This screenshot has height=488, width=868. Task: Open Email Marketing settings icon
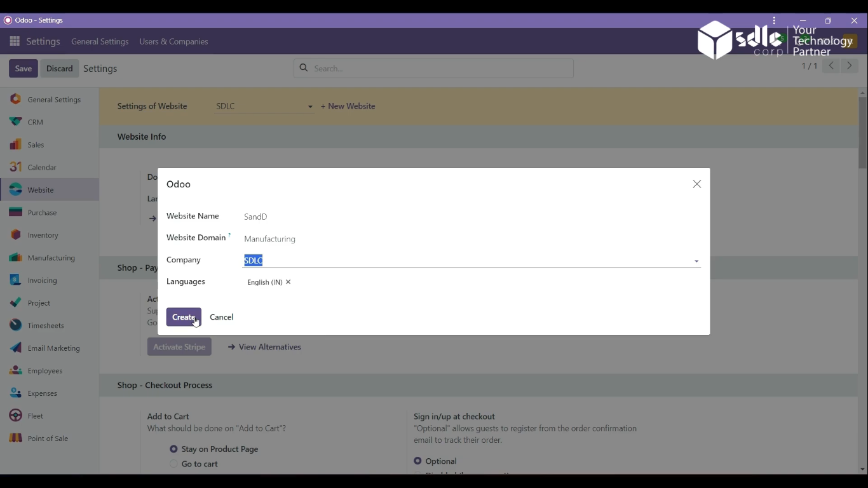click(x=15, y=348)
